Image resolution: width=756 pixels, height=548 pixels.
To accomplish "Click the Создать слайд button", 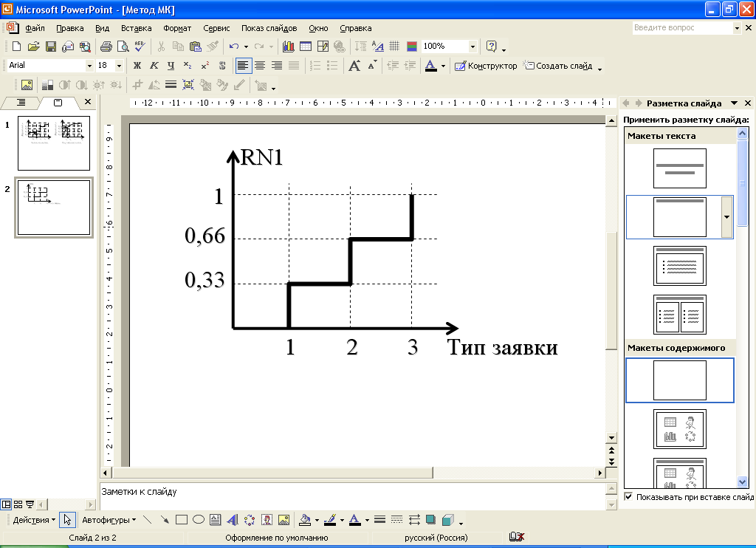I will (x=558, y=66).
